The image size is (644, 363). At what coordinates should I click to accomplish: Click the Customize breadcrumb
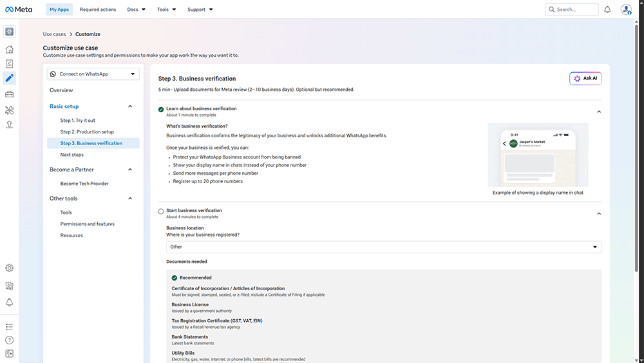pyautogui.click(x=88, y=34)
